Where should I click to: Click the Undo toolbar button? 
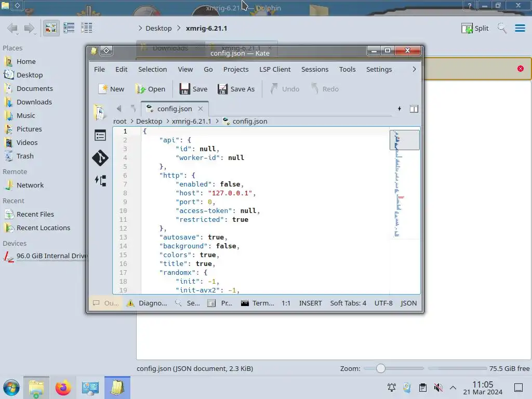(x=285, y=89)
